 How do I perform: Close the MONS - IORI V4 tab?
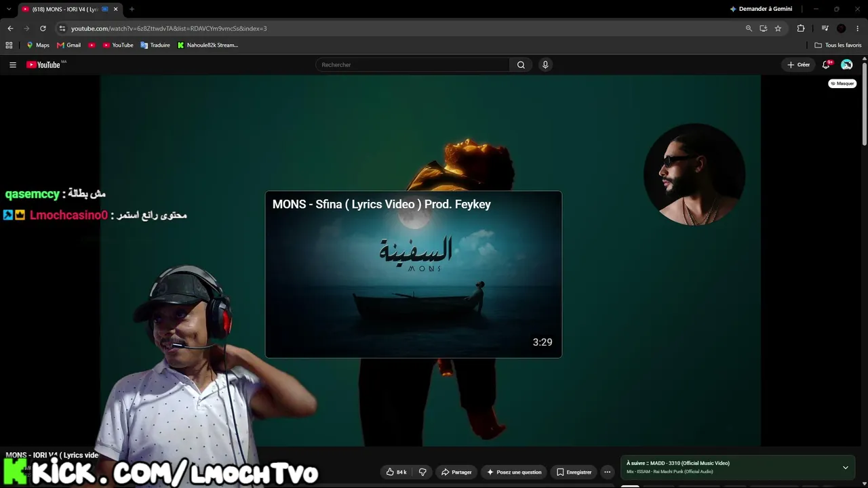point(116,9)
